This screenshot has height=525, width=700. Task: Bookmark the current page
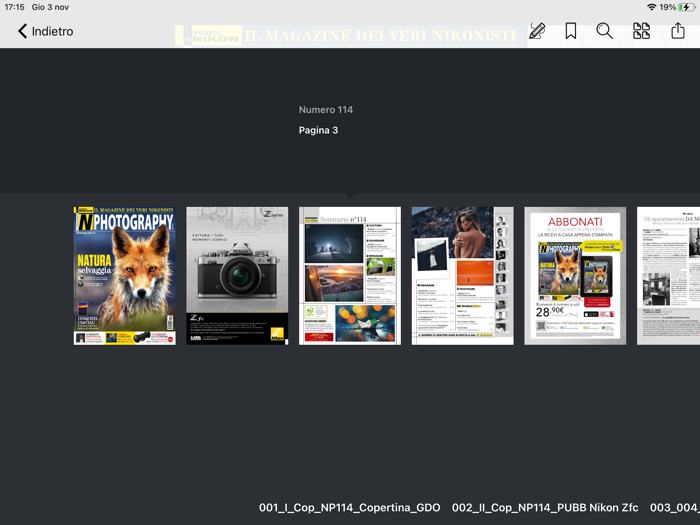tap(571, 31)
